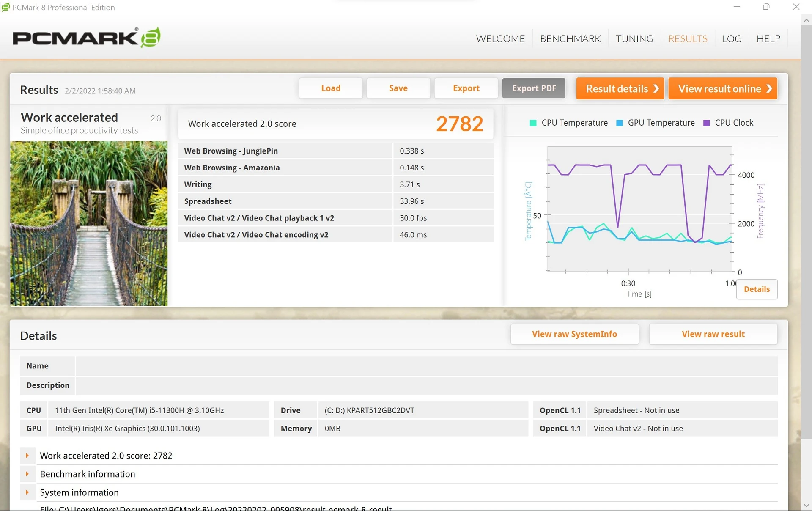Select Web Browsing - Amazonia row
This screenshot has height=511, width=812.
tap(336, 168)
